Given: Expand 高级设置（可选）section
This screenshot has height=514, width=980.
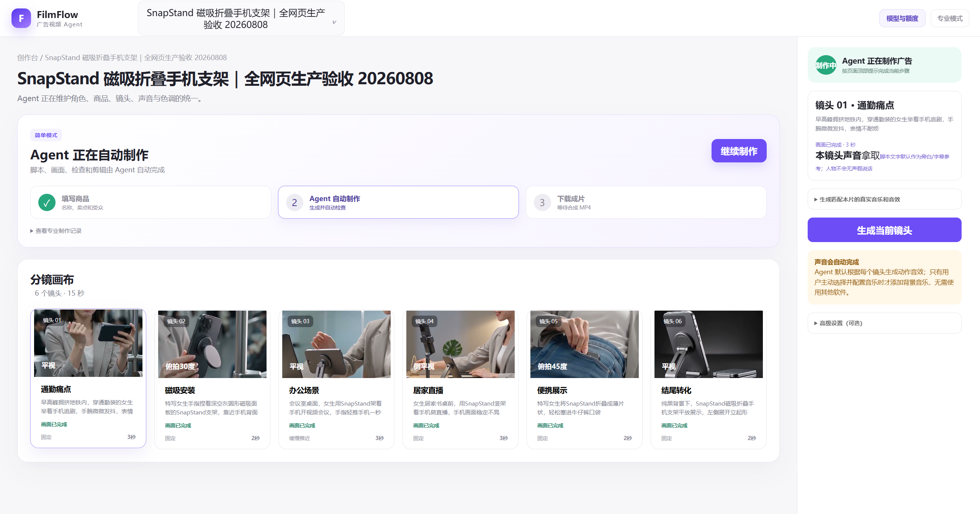Looking at the screenshot, I should tap(884, 323).
